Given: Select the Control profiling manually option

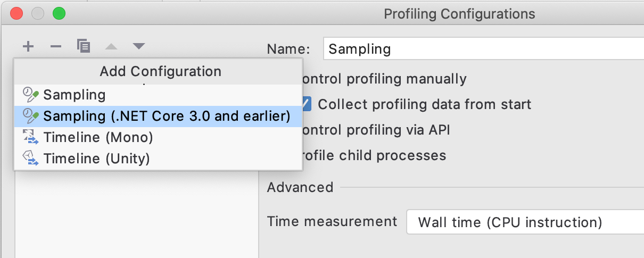Looking at the screenshot, I should (382, 79).
